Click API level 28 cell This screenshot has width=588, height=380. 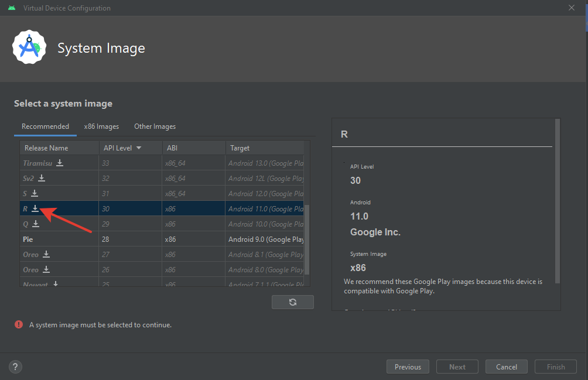pos(131,239)
